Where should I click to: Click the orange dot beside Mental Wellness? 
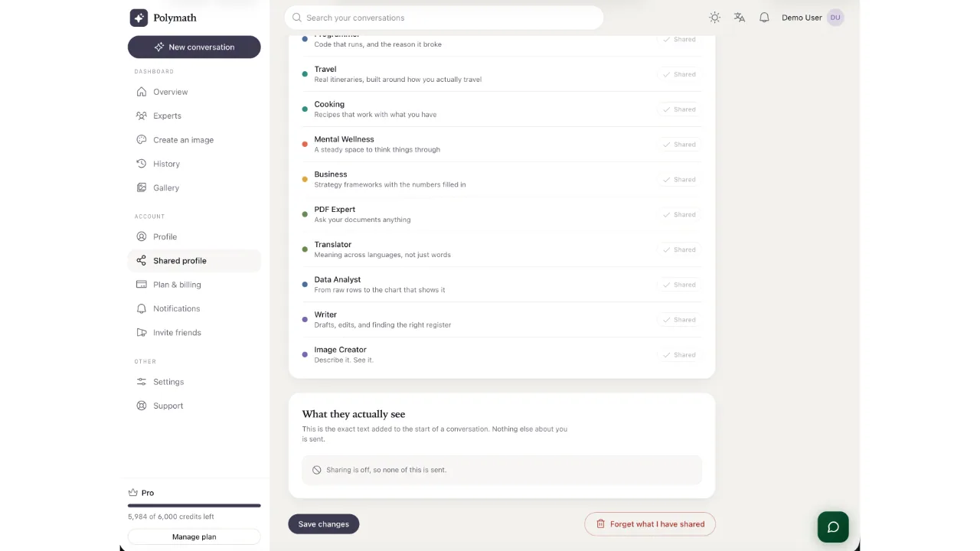pyautogui.click(x=305, y=145)
